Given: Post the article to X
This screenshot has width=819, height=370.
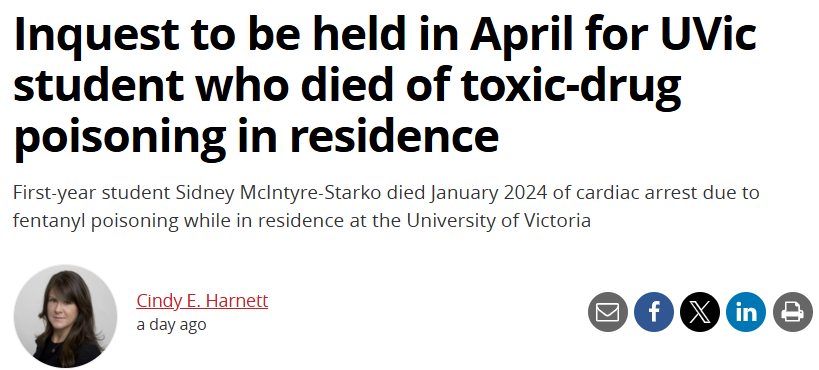Looking at the screenshot, I should pyautogui.click(x=700, y=312).
